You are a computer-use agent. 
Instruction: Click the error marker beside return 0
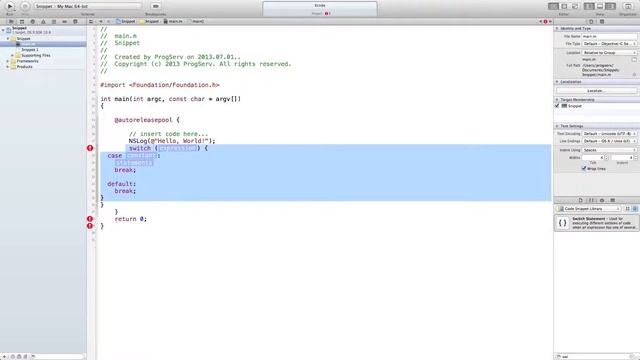pyautogui.click(x=90, y=219)
